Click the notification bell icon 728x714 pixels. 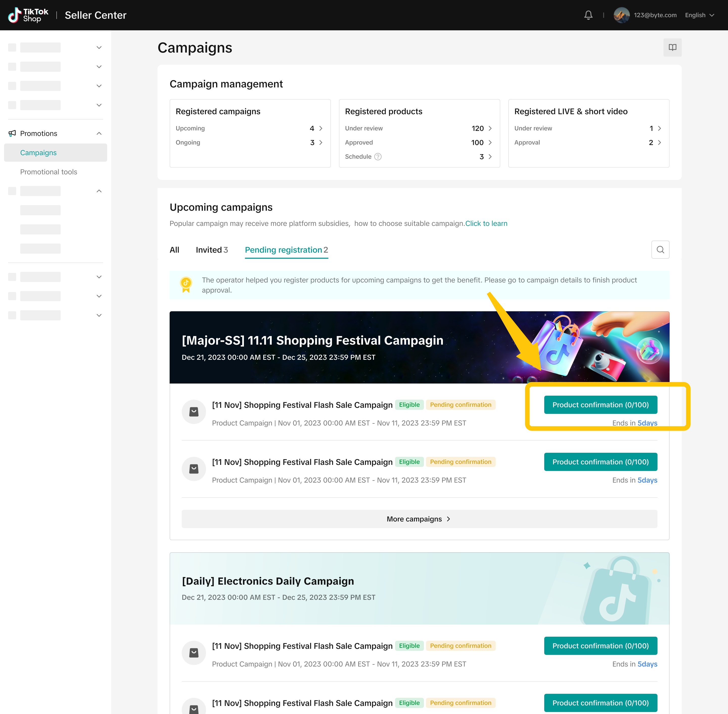pyautogui.click(x=588, y=15)
